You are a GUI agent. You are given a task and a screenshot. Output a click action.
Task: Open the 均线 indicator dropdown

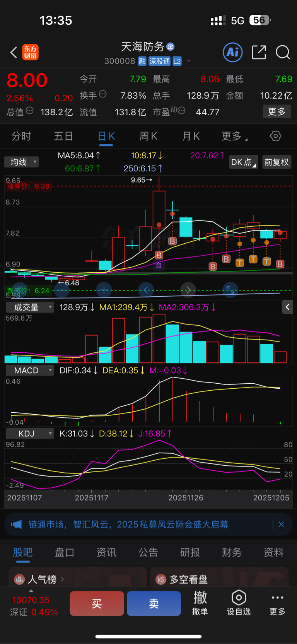[22, 162]
